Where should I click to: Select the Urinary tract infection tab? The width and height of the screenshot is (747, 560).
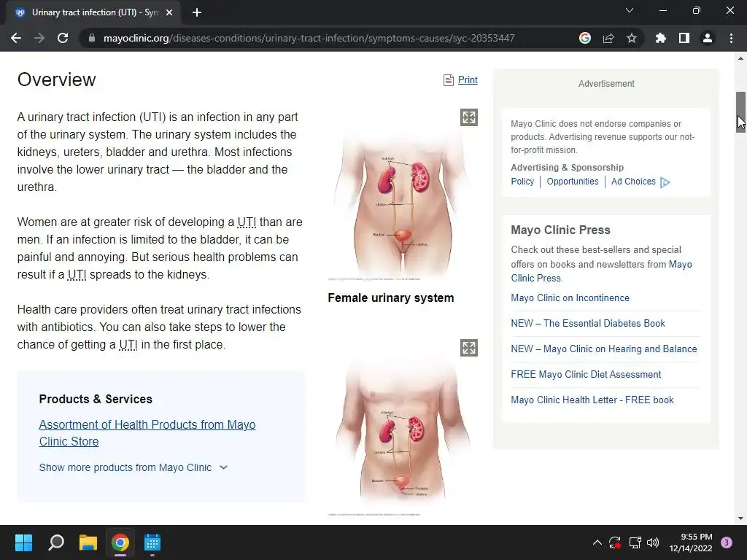pos(93,12)
